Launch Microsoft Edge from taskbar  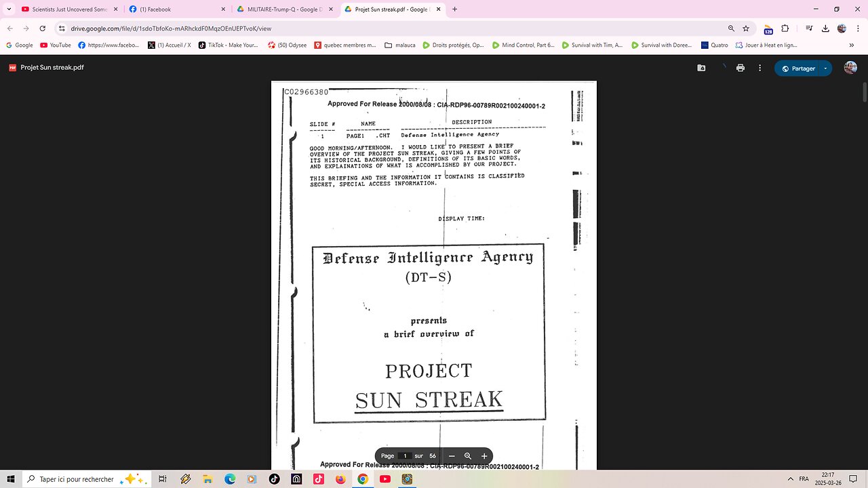pos(230,479)
